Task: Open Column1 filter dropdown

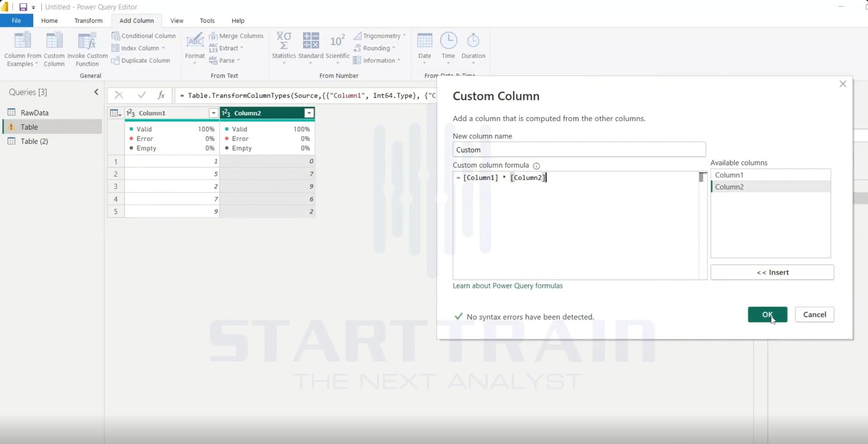Action: pos(213,113)
